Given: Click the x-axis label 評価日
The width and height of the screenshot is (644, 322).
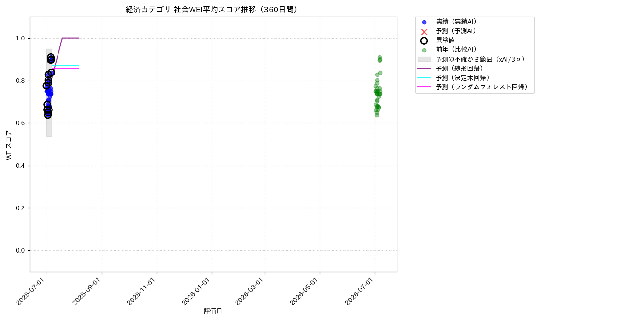Looking at the screenshot, I should coord(213,311).
